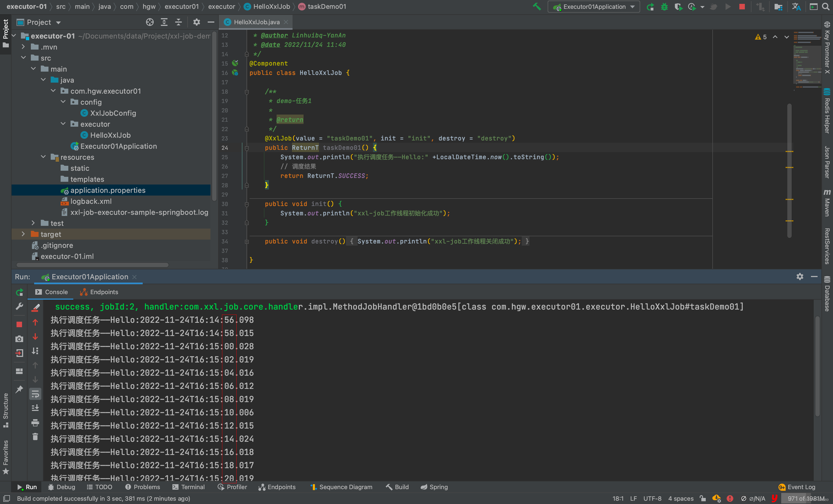Collapse the config package
833x504 pixels.
tap(63, 102)
